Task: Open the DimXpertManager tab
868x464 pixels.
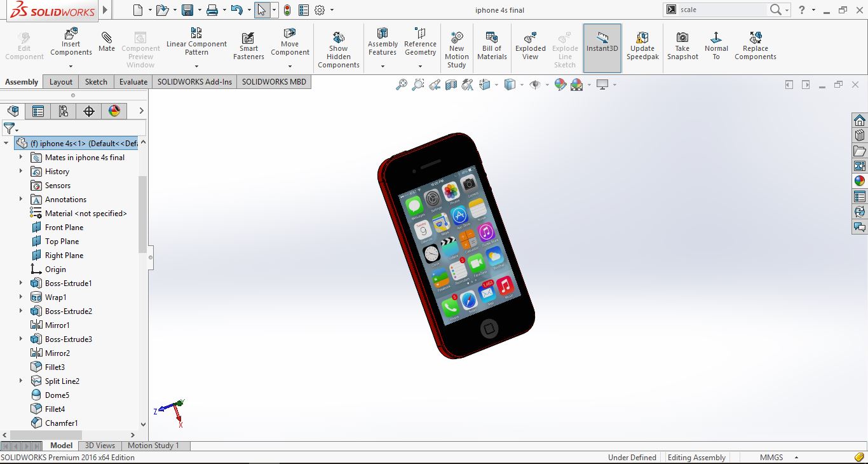Action: 89,111
